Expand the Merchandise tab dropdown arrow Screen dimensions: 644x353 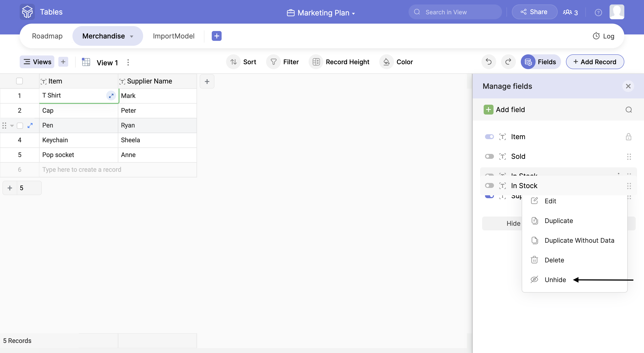(131, 36)
